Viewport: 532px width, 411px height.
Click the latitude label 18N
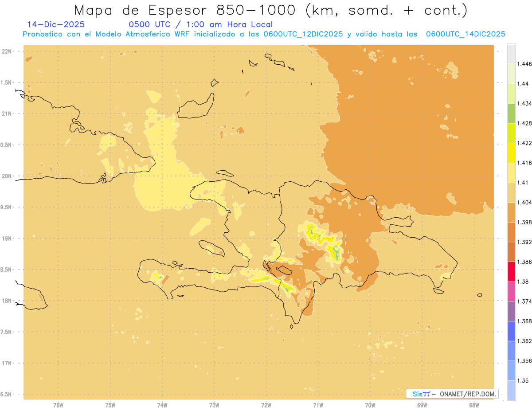(8, 301)
